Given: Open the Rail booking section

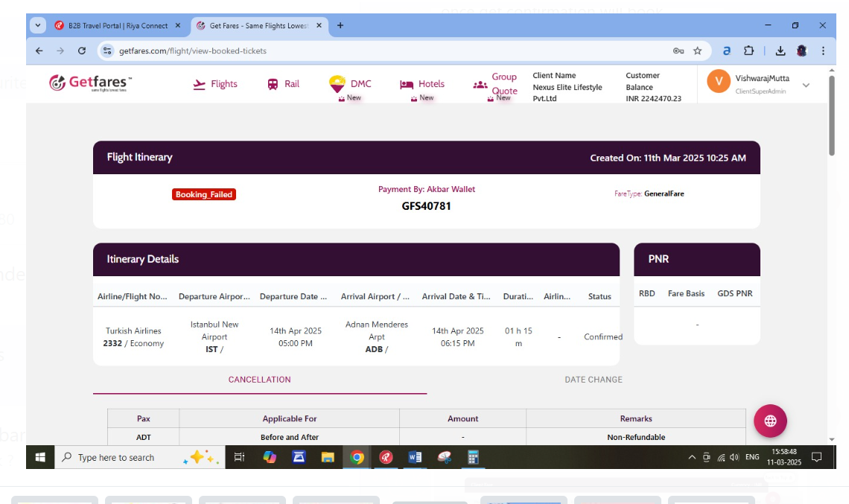Looking at the screenshot, I should 283,84.
